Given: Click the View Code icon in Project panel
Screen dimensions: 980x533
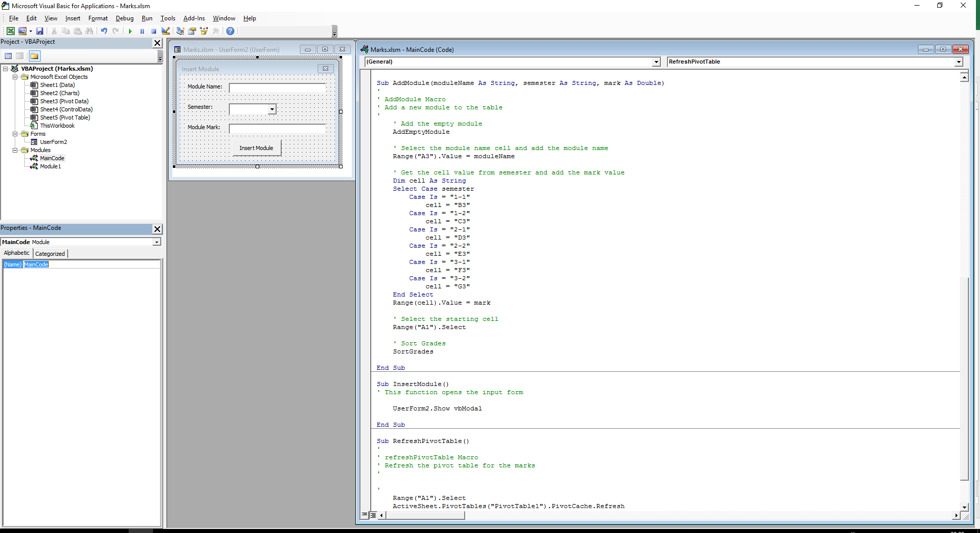Looking at the screenshot, I should (8, 56).
